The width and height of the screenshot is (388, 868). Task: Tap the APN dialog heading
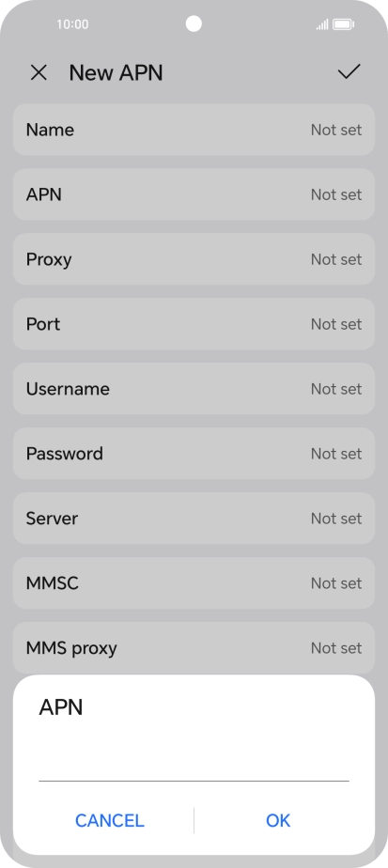point(61,707)
